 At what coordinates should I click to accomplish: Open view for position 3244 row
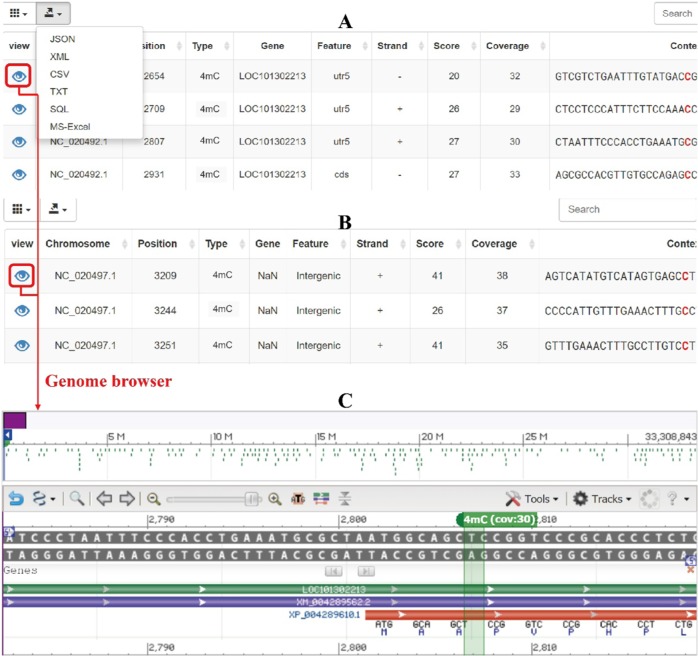tap(22, 311)
